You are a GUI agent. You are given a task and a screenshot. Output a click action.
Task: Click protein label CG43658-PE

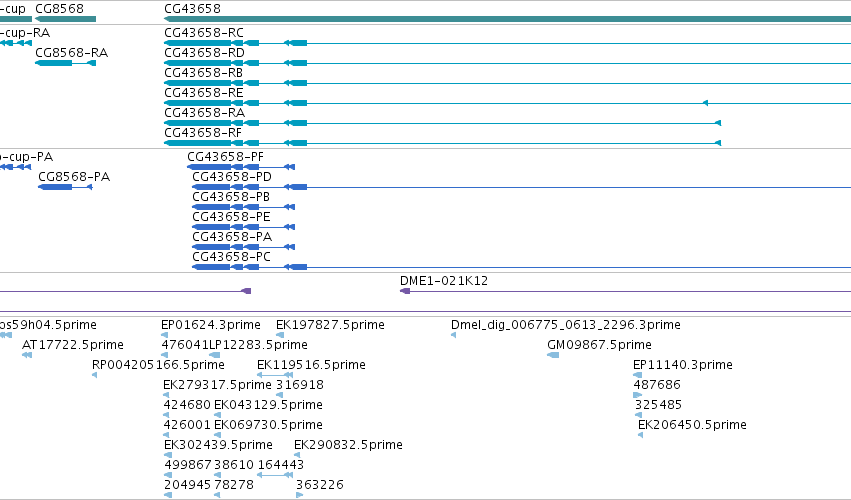231,217
